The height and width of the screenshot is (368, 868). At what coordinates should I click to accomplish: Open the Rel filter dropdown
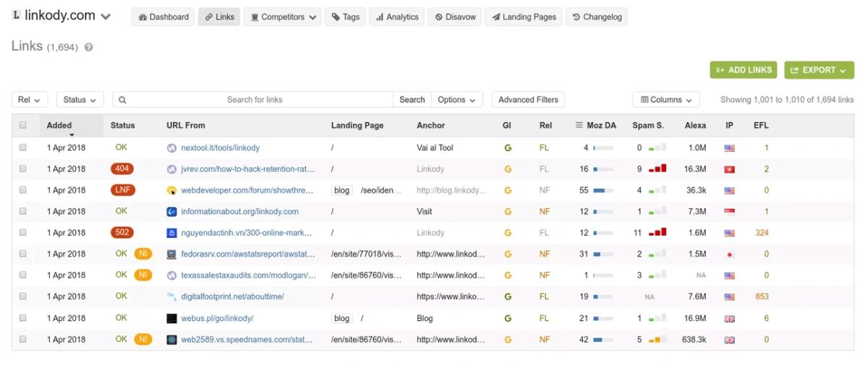30,100
